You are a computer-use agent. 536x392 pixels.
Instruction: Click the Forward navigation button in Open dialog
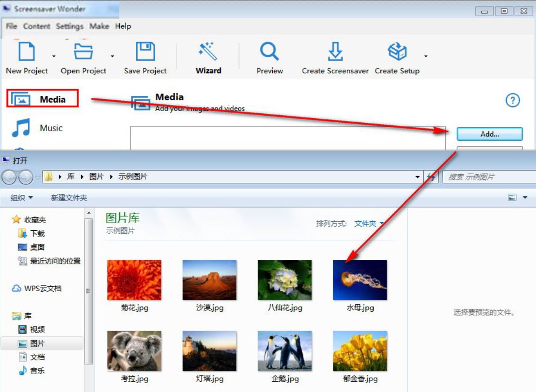26,177
